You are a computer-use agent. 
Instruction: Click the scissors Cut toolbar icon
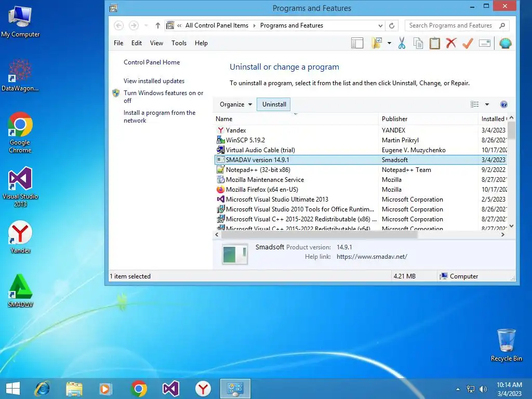pyautogui.click(x=402, y=44)
